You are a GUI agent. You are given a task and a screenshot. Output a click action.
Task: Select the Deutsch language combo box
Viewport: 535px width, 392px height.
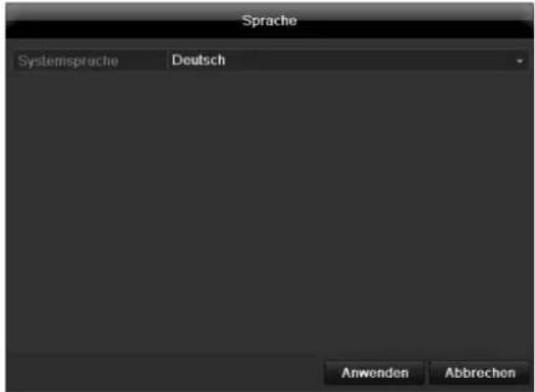pyautogui.click(x=347, y=61)
